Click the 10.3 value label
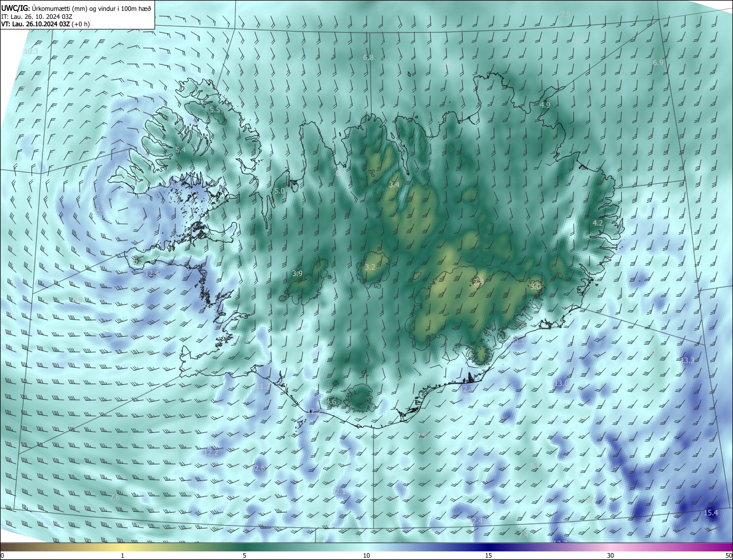This screenshot has width=733, height=560. pyautogui.click(x=31, y=52)
